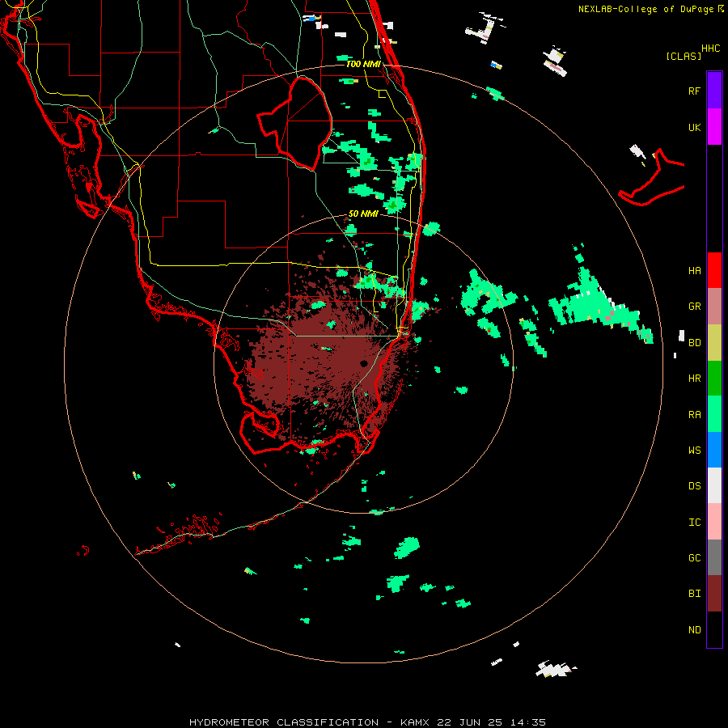Screen dimensions: 728x728
Task: Click the DS legend label
Action: pos(695,486)
